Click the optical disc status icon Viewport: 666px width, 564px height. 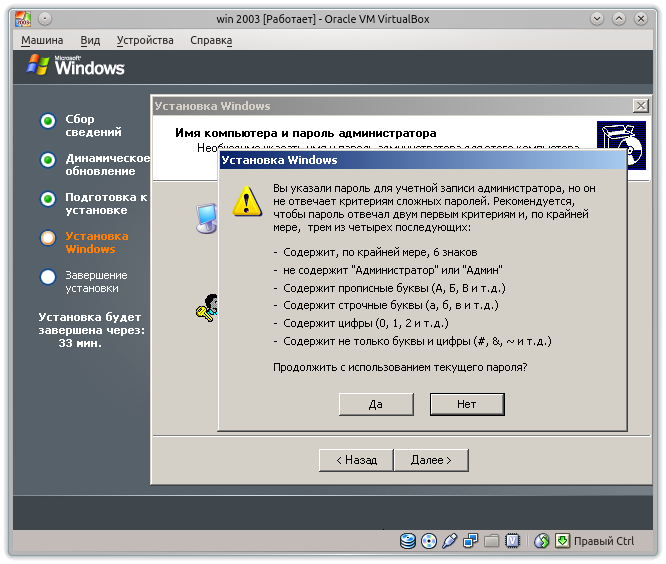click(429, 541)
